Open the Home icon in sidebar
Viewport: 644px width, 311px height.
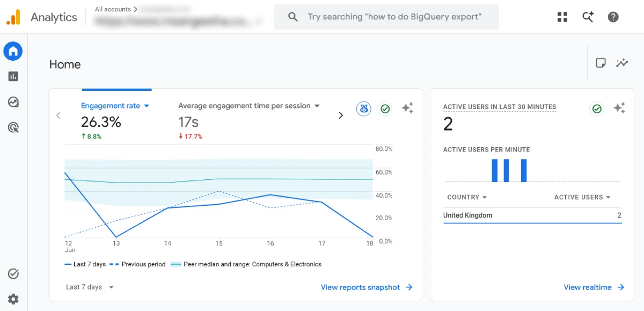pos(13,52)
